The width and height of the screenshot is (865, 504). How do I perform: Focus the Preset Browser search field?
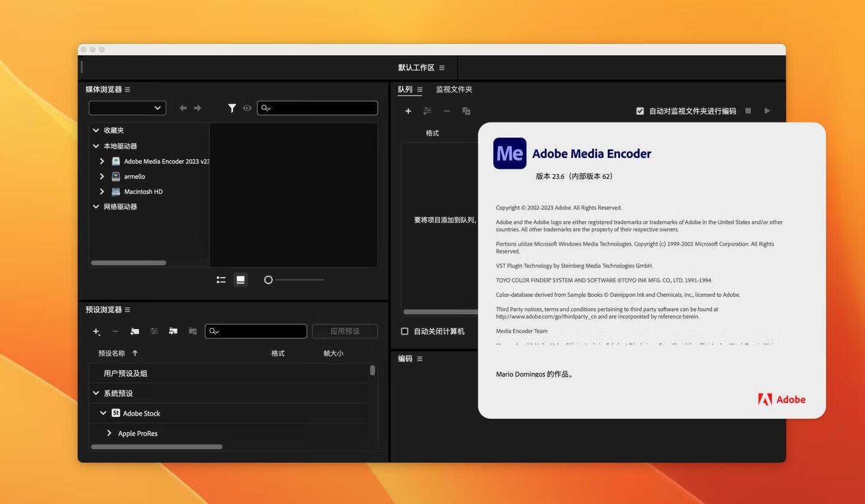256,331
